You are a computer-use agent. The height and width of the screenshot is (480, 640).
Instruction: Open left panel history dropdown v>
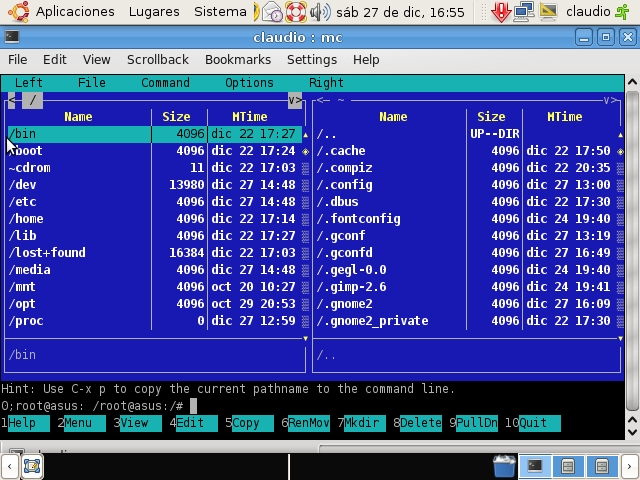coord(295,100)
